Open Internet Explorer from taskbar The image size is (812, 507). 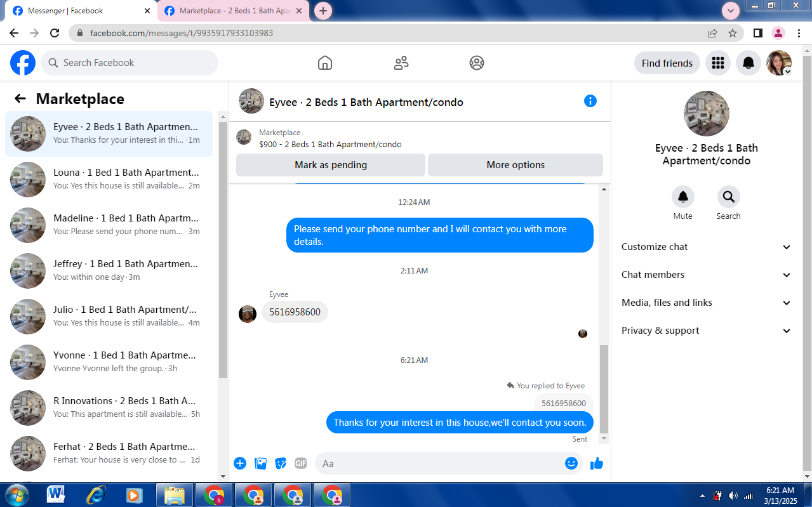click(95, 495)
